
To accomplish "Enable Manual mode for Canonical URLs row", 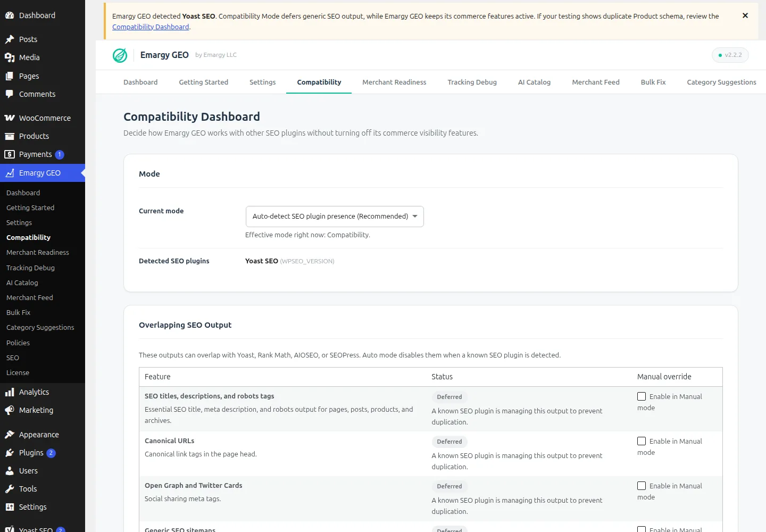I will 642,441.
